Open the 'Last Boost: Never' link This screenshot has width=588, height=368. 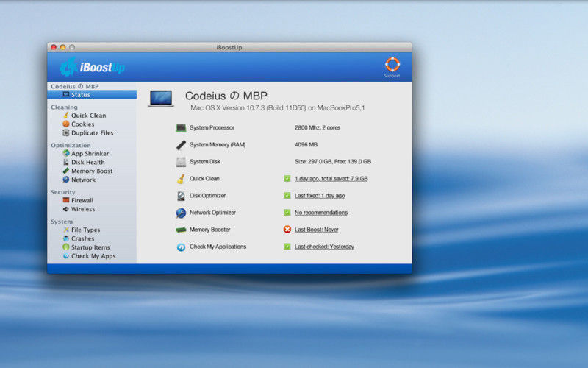[x=317, y=230]
